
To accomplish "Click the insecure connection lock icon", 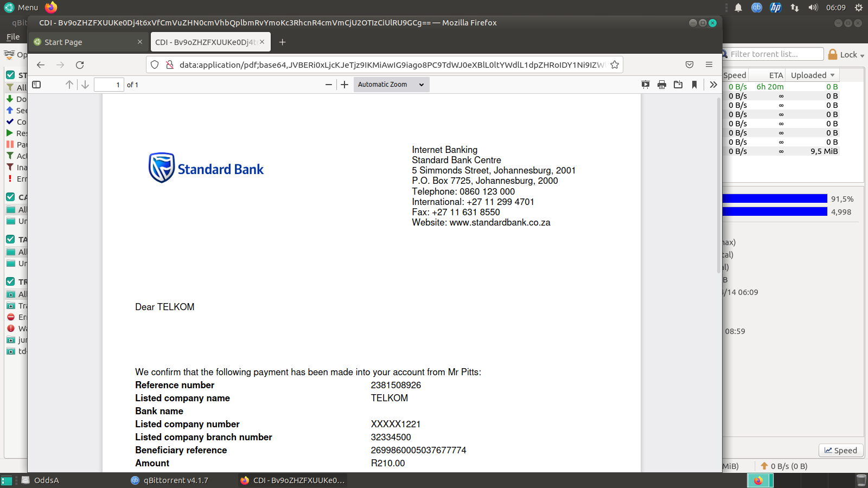I will [170, 65].
